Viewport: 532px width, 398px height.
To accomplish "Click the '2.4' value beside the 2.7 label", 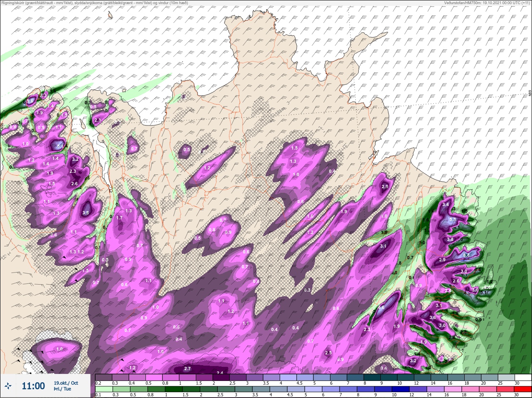I will coord(220,373).
